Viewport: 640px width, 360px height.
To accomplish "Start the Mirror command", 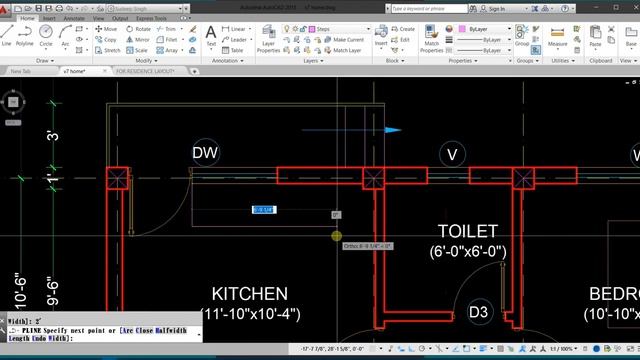I will (x=138, y=40).
